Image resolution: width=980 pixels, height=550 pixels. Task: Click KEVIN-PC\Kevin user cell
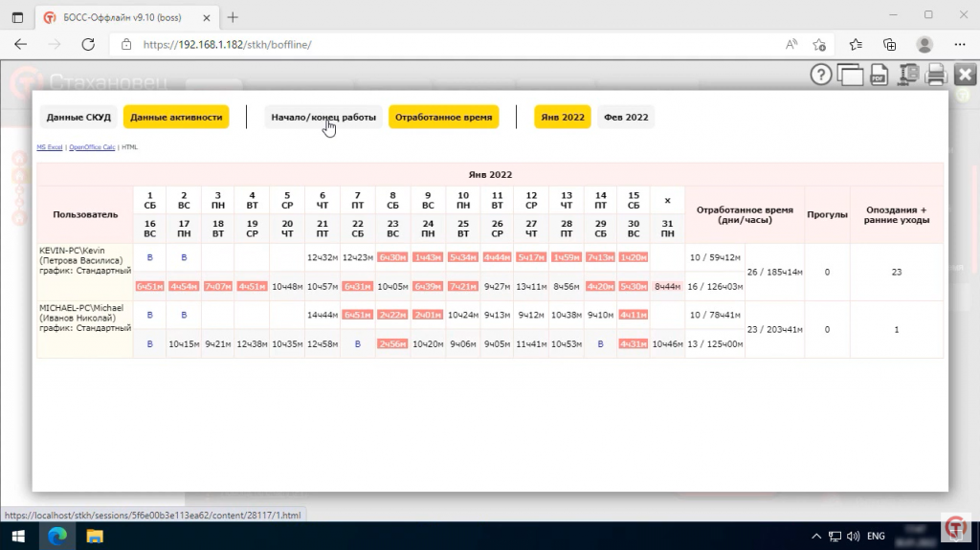pyautogui.click(x=85, y=272)
